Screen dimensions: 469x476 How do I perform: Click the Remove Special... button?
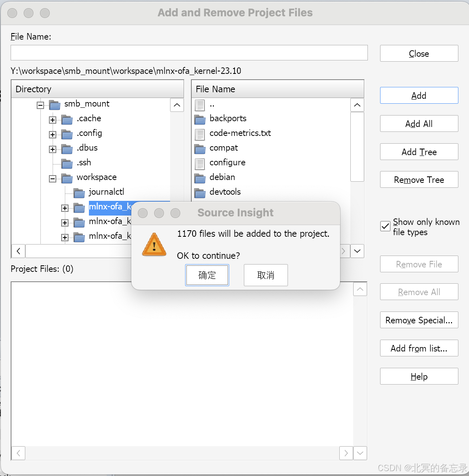419,320
